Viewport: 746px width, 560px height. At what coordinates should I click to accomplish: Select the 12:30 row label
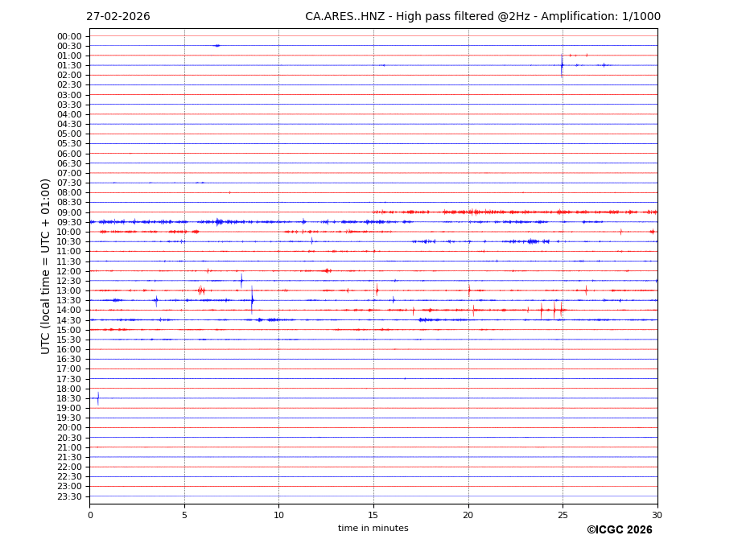coord(69,281)
